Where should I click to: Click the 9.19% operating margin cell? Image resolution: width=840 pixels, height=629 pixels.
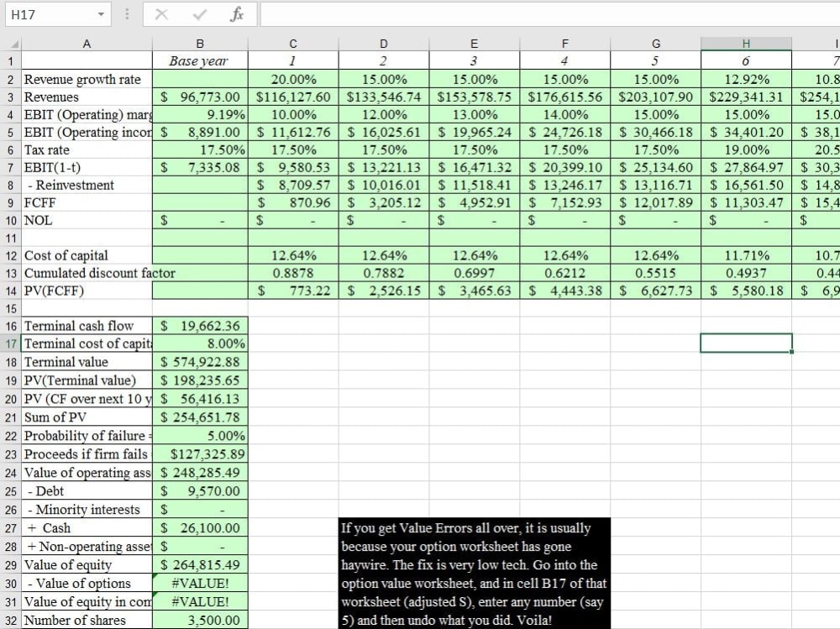[200, 114]
